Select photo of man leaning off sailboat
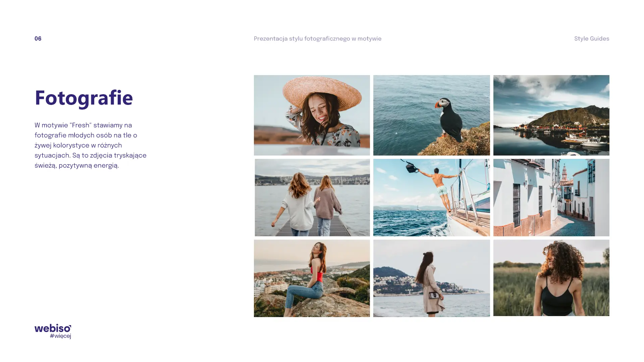This screenshot has width=644, height=362. tap(431, 197)
